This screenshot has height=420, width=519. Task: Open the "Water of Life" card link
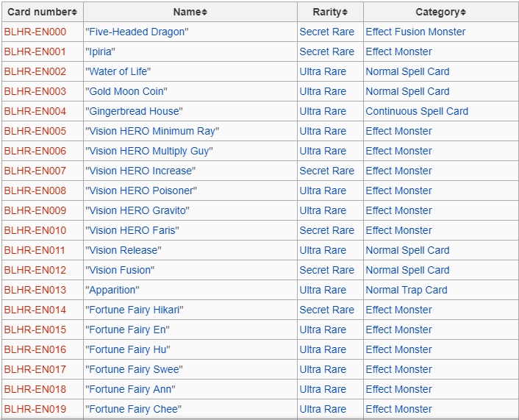(118, 71)
